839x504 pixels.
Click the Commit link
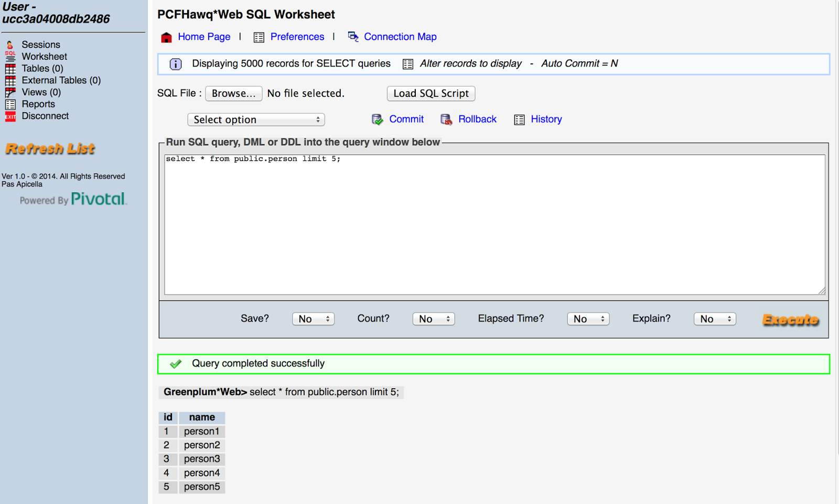(406, 119)
